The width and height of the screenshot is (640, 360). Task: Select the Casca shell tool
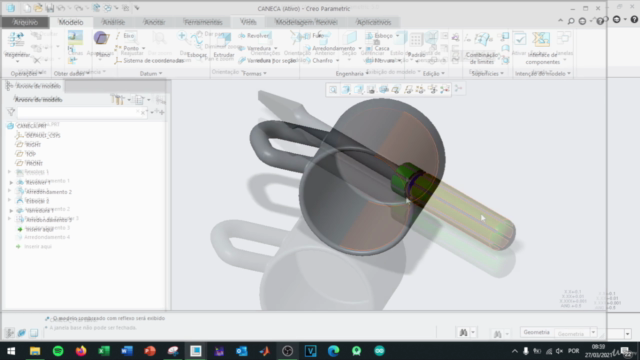pyautogui.click(x=378, y=48)
